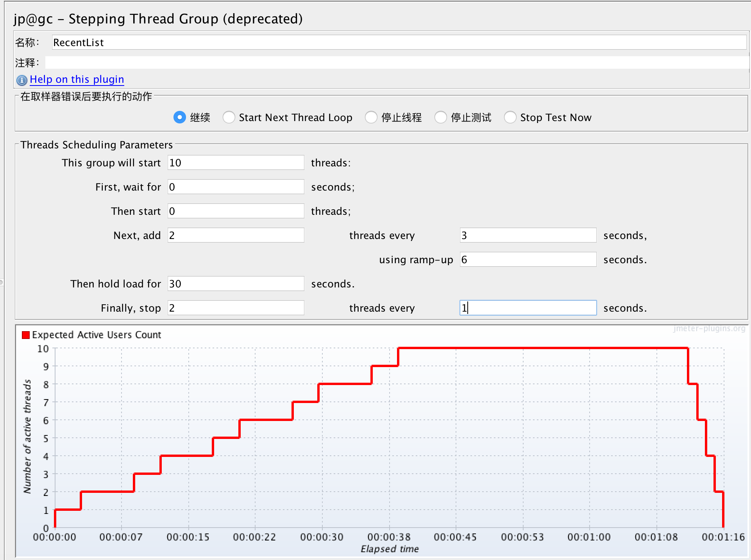Screen dimensions: 751x560
Task: Select the 停止线程 radio option
Action: [371, 117]
